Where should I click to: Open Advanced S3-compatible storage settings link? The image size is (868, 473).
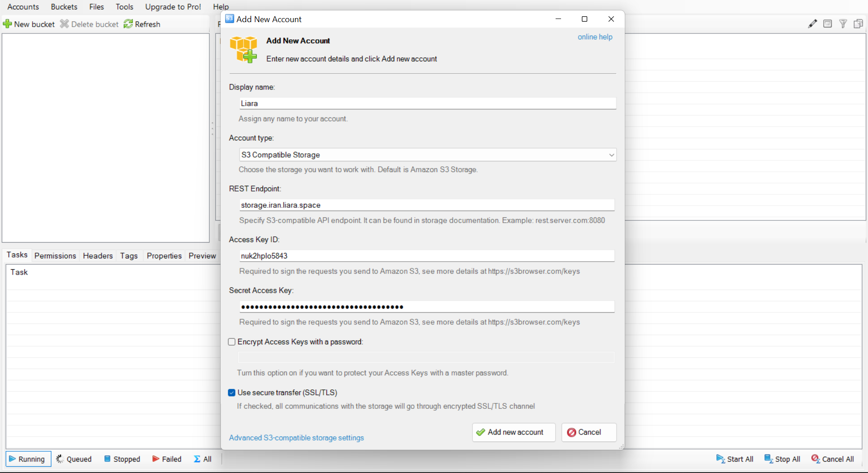pyautogui.click(x=296, y=438)
